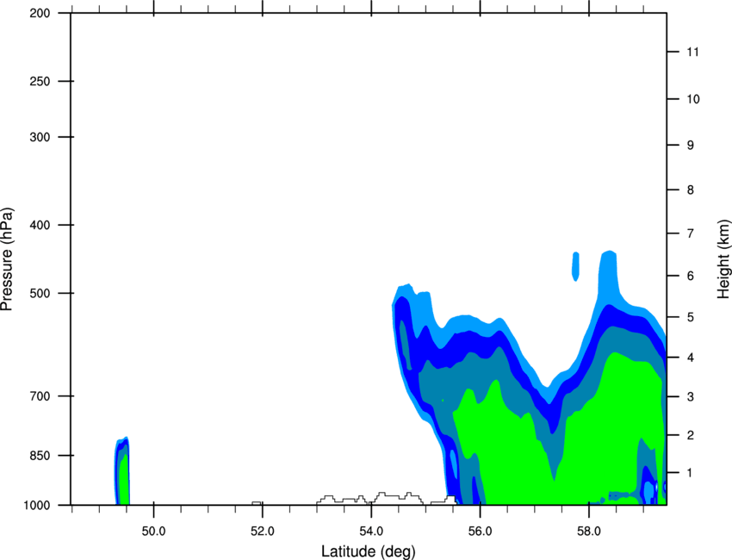Click pressure tick label 250
This screenshot has height=560, width=732.
click(x=40, y=81)
